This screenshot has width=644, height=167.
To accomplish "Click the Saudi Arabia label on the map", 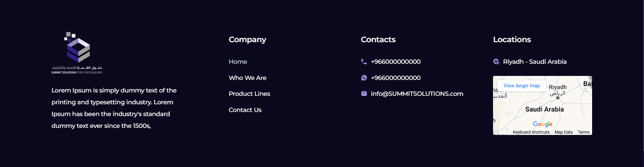I will click(544, 109).
